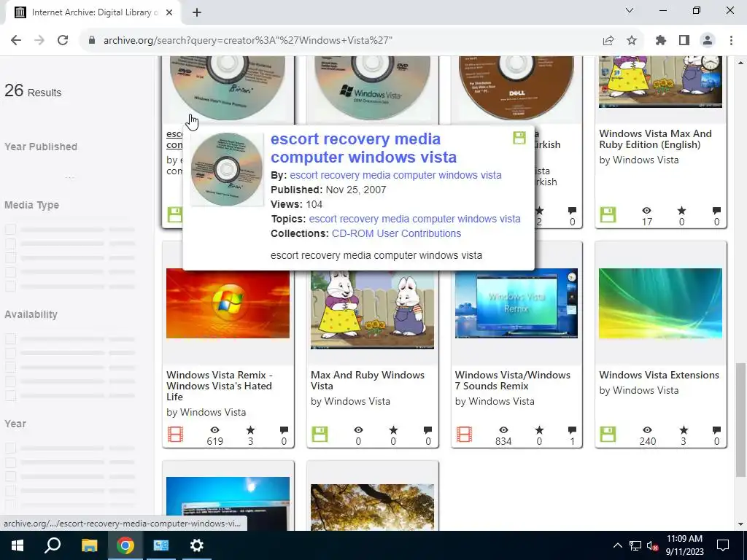View the site lock icon info

92,41
